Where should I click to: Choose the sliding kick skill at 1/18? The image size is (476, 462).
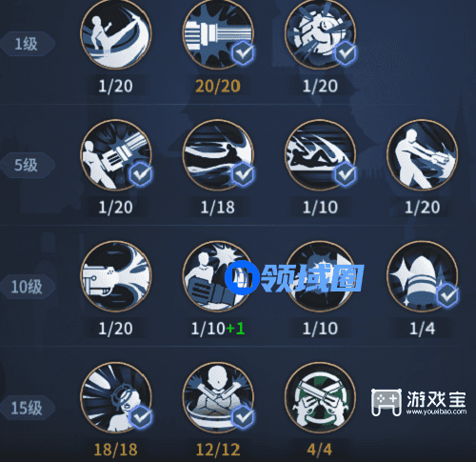pos(218,155)
